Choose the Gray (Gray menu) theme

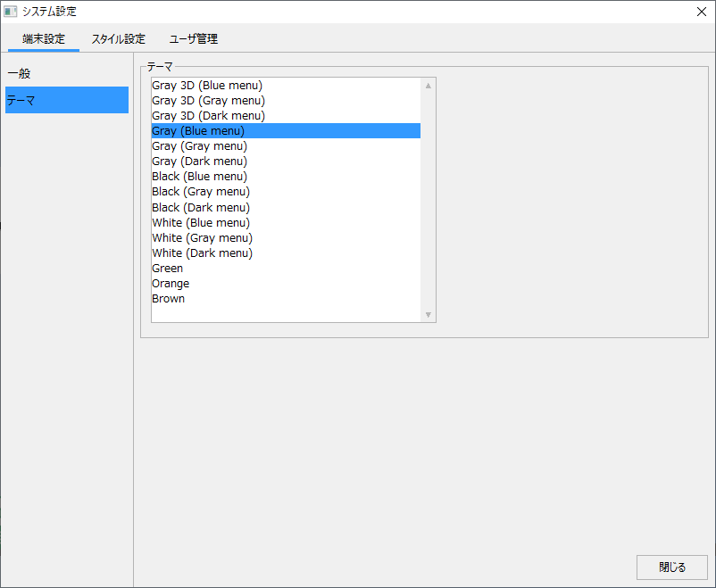click(199, 146)
